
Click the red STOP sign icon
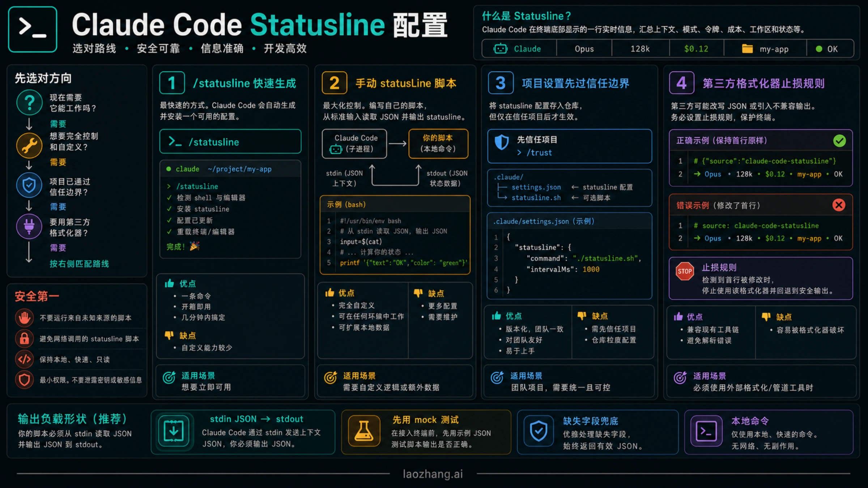[685, 271]
